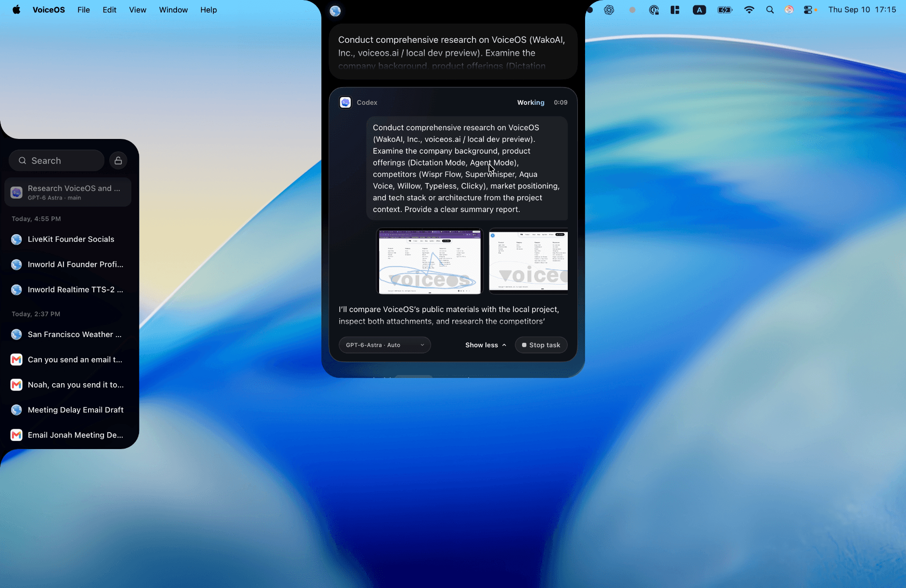This screenshot has height=588, width=906.
Task: Open Spotlight search from menu bar
Action: 770,10
